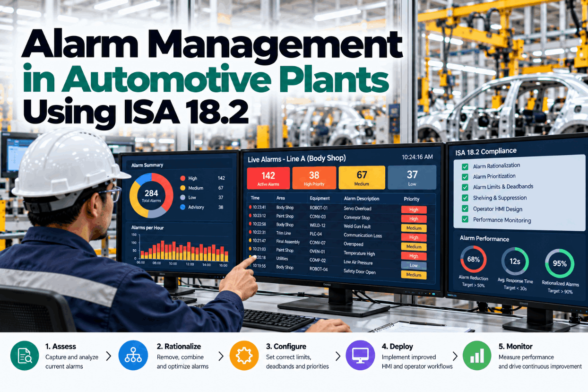Click the 12s Avg. Response Time gauge
This screenshot has width=588, height=392.
pos(515,261)
